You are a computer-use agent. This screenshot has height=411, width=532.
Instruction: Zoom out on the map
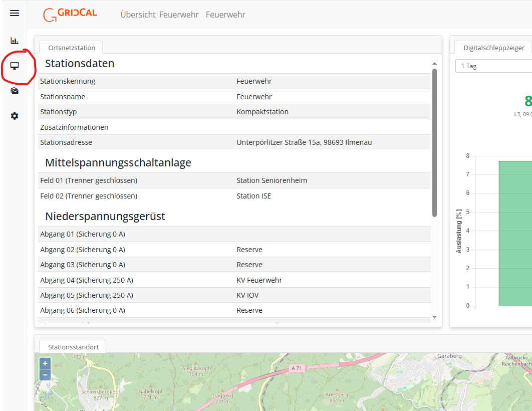coord(45,375)
